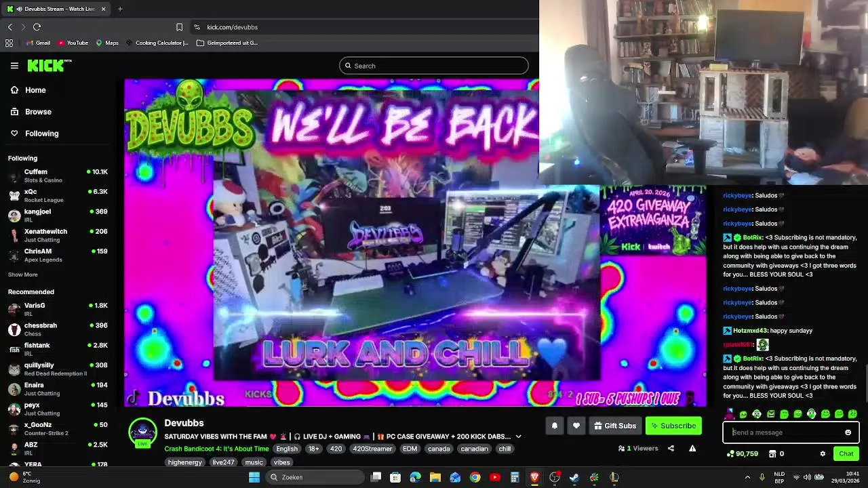Open the emoji picker in chat
This screenshot has height=488, width=868.
848,432
